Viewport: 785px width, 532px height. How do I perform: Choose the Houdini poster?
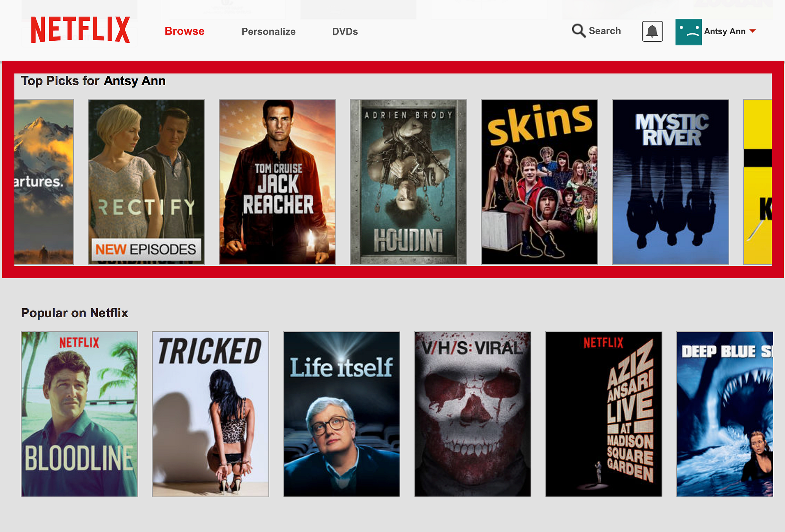408,181
